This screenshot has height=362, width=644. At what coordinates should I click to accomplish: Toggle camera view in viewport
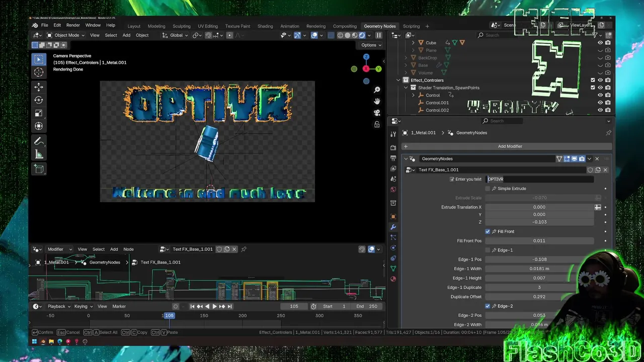(377, 113)
